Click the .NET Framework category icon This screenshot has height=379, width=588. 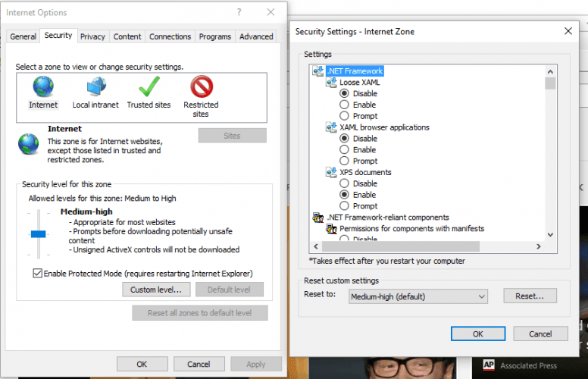point(318,70)
